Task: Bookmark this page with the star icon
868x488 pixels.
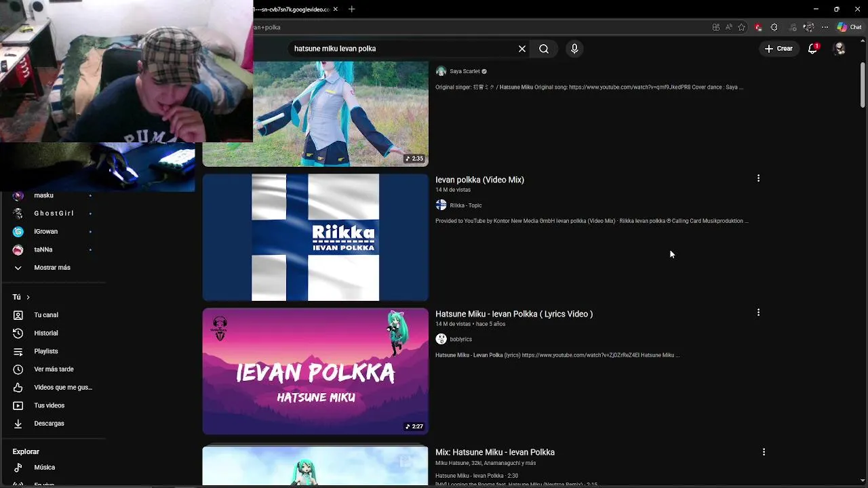Action: tap(741, 27)
